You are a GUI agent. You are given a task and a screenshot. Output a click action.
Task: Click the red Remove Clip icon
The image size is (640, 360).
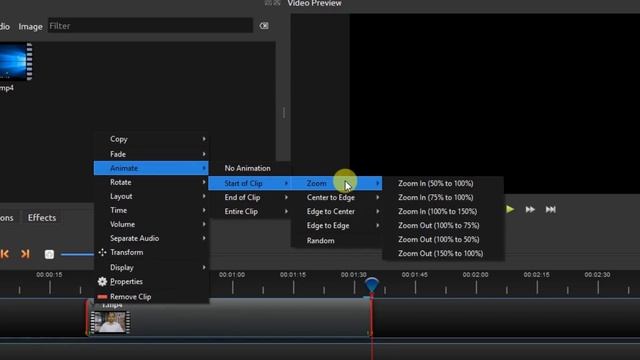tap(102, 297)
